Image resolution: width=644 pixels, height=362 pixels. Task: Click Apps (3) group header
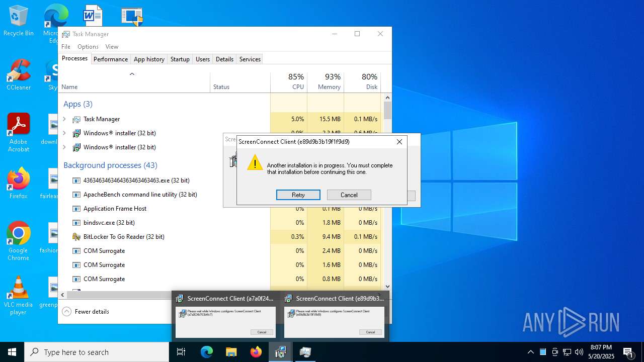tap(78, 104)
